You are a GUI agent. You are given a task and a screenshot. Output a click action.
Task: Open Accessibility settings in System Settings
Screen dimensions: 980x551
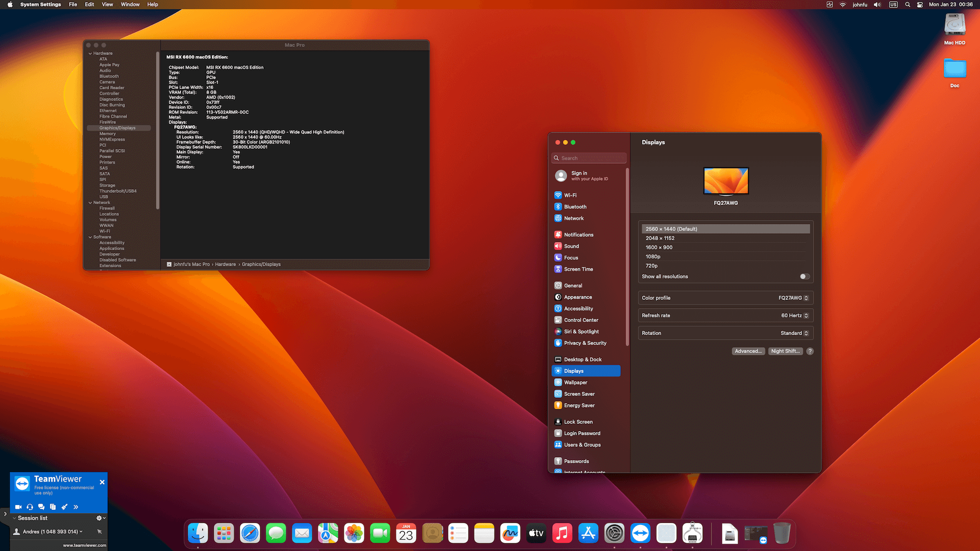point(586,309)
